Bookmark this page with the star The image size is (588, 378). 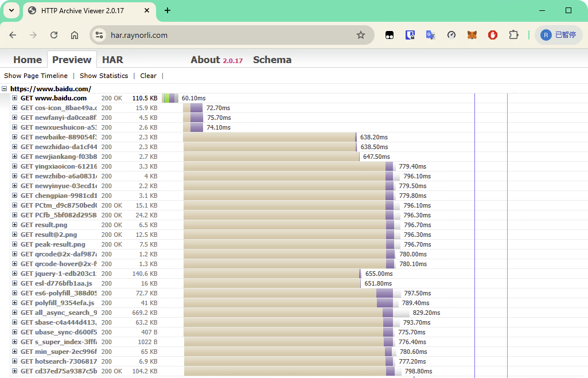pos(361,35)
